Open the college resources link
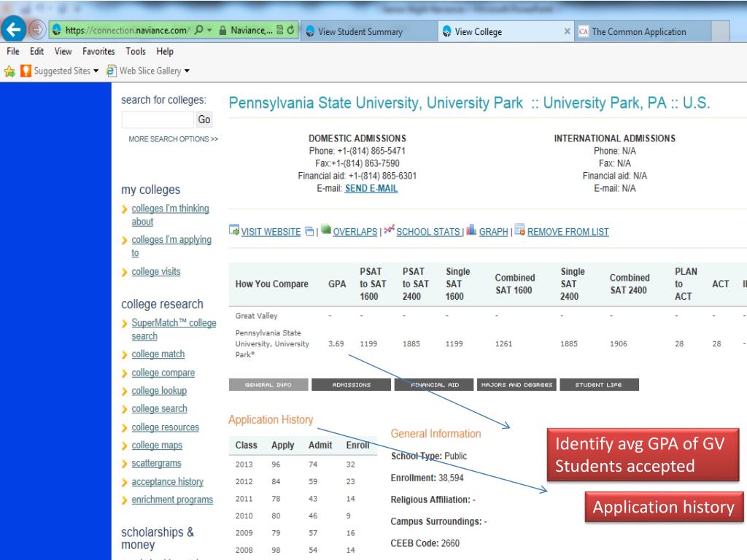This screenshot has width=747, height=560. pyautogui.click(x=166, y=427)
